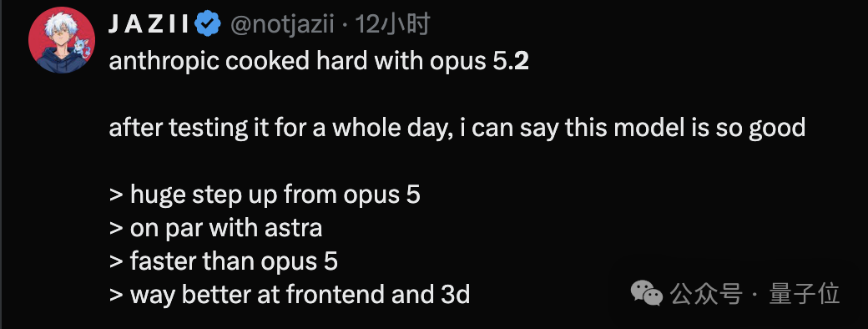Image resolution: width=868 pixels, height=329 pixels.
Task: Select the line 'anthropic cooked hard with opus 5.2'
Action: (319, 62)
